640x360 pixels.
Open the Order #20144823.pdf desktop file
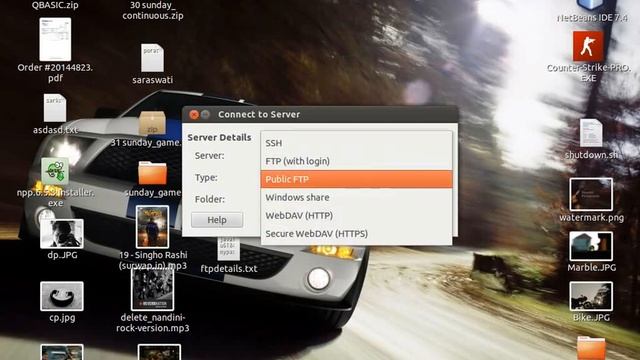coord(55,40)
